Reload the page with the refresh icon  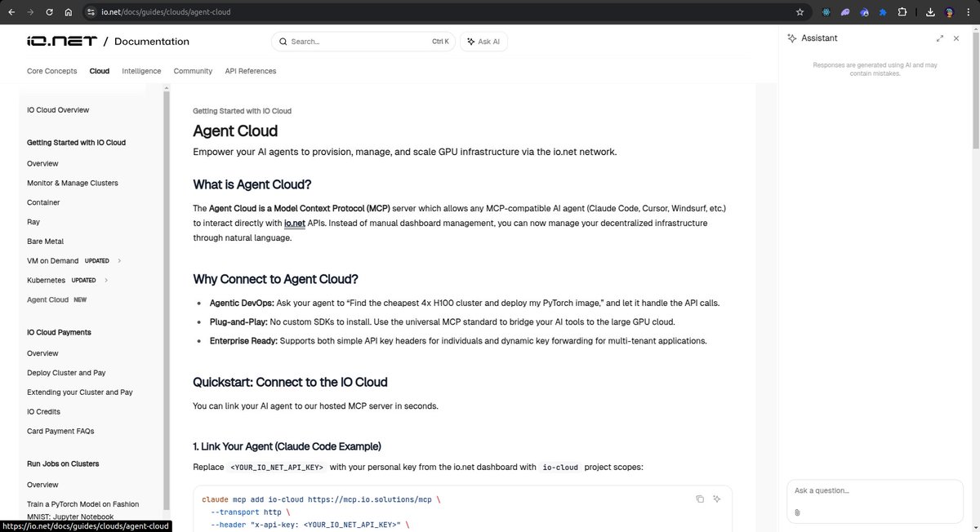point(49,12)
